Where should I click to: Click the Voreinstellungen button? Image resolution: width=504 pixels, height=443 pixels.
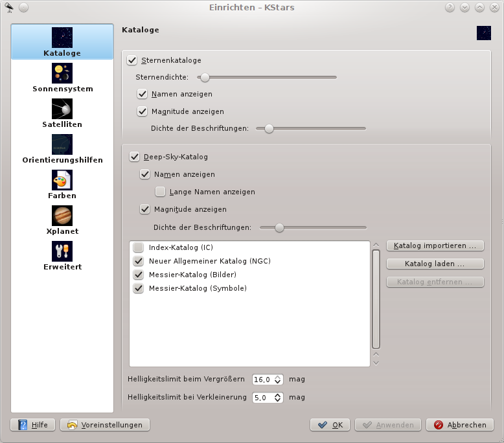tap(105, 425)
